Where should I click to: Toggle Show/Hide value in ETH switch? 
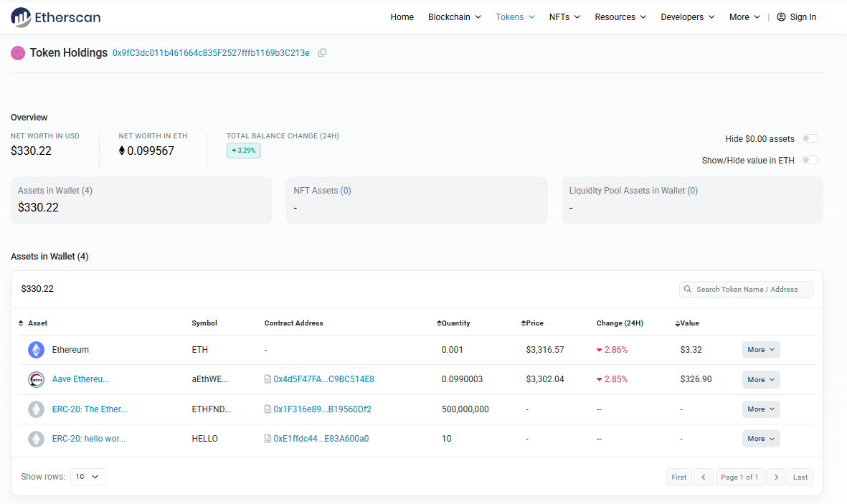point(810,161)
